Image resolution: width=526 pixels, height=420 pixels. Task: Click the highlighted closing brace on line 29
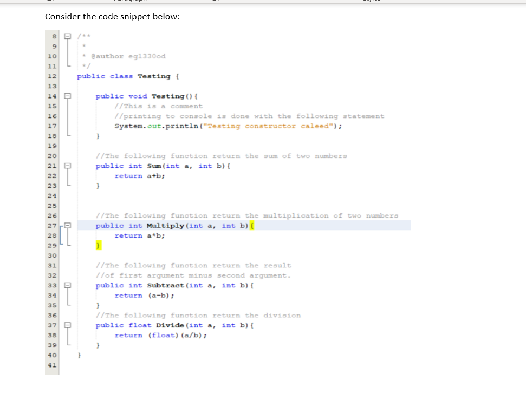coord(98,245)
